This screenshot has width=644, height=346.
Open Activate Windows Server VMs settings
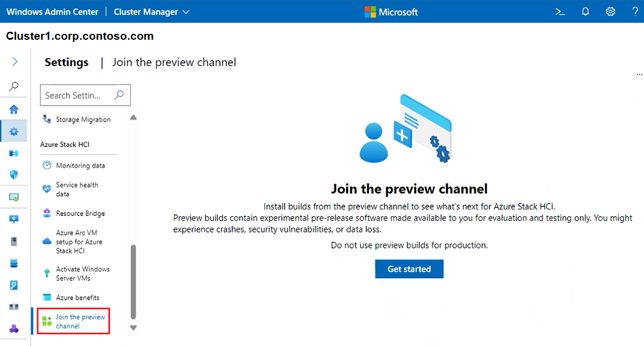pos(76,273)
